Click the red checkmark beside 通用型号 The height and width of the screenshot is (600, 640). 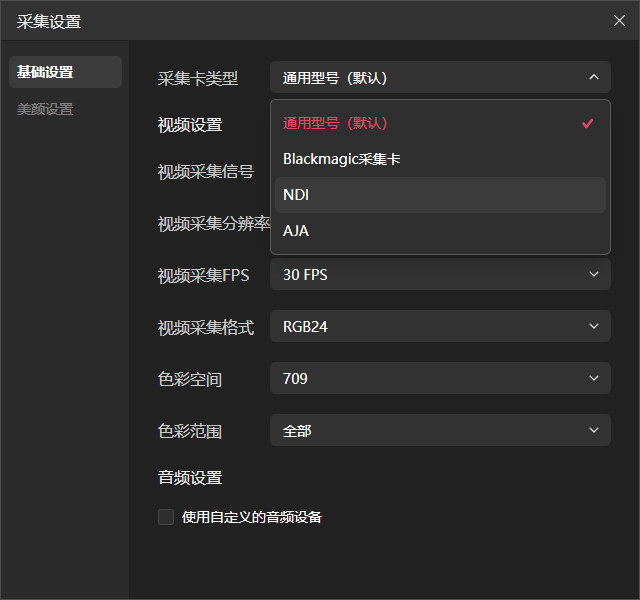coord(588,123)
